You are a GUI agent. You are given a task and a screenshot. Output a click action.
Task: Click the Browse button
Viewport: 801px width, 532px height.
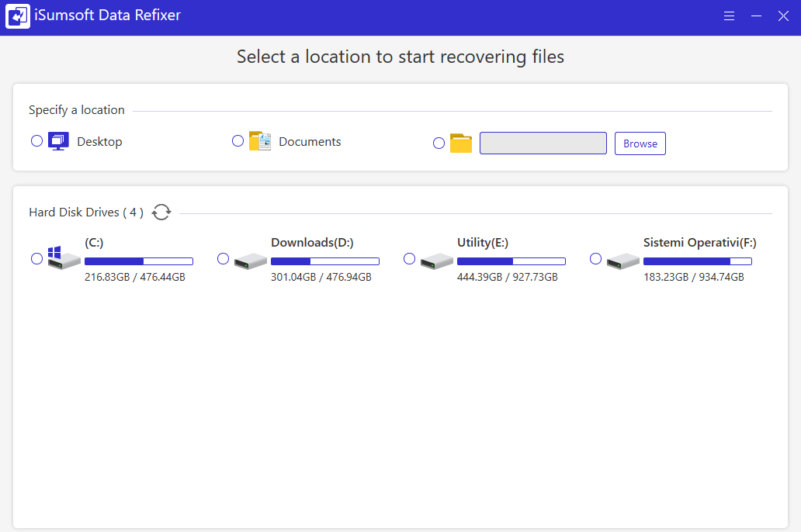(640, 143)
